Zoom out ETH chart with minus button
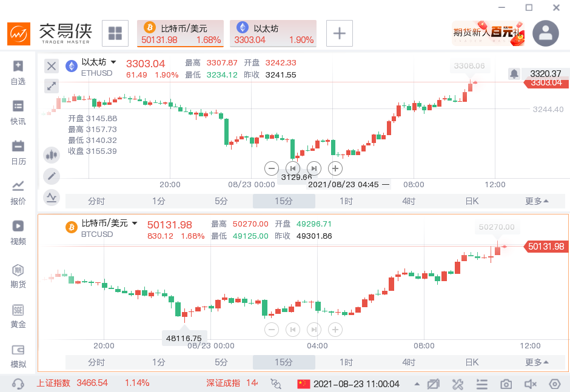The image size is (570, 392). click(272, 168)
